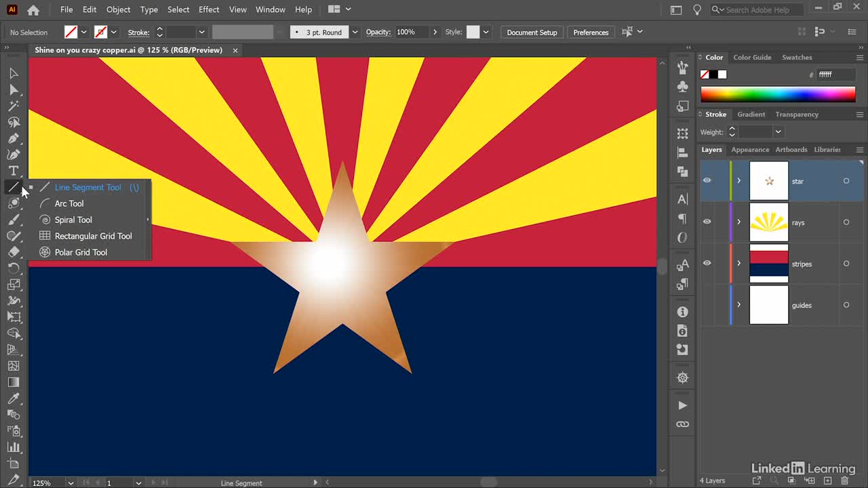
Task: Select the Eyedropper tool
Action: tap(14, 399)
